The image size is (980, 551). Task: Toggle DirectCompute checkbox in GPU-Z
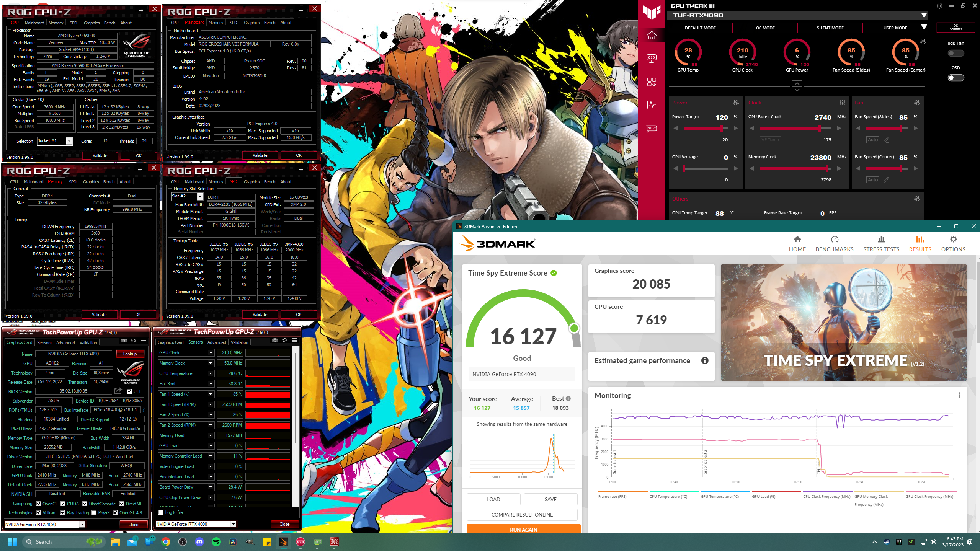85,504
